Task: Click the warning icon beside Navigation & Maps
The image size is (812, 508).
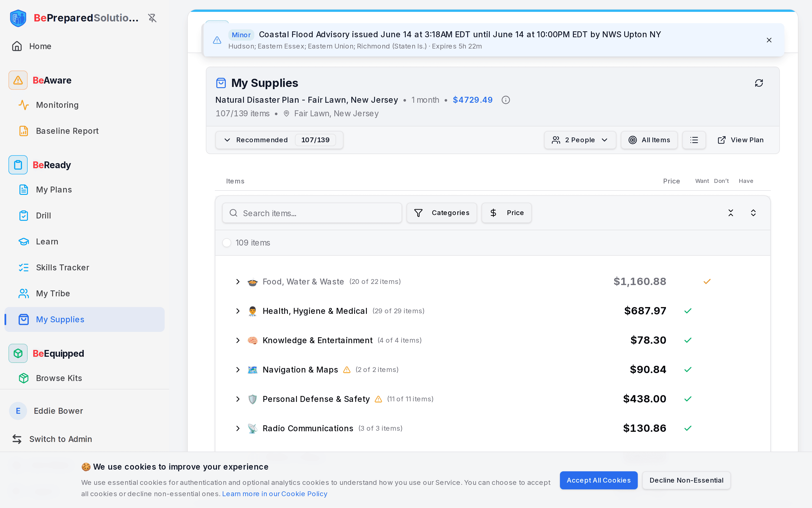Action: 347,370
